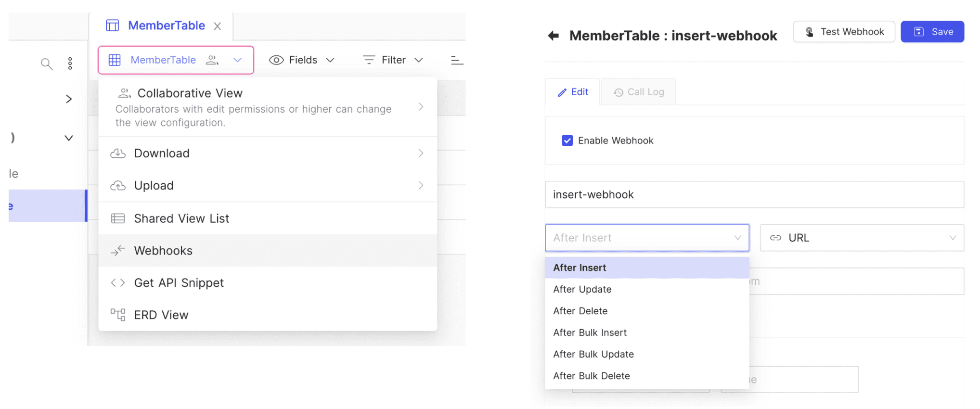The height and width of the screenshot is (409, 980).
Task: Click the search magnifier icon in sidebar
Action: pyautogui.click(x=47, y=64)
